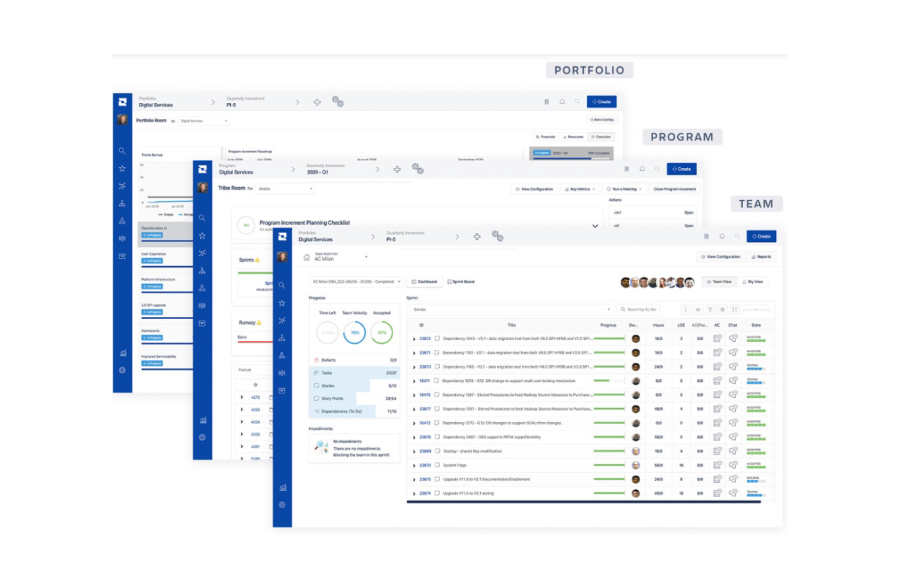
Task: Expand story row 23870
Action: 414,466
